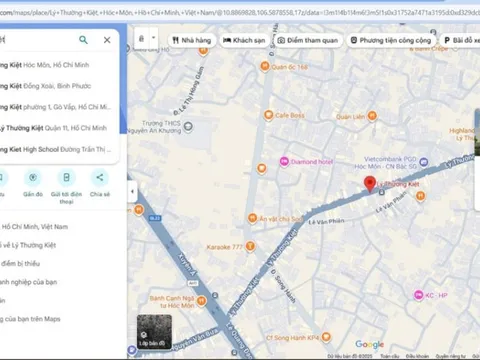Collapse the side panel arrow
This screenshot has width=480, height=360.
pos(132,192)
